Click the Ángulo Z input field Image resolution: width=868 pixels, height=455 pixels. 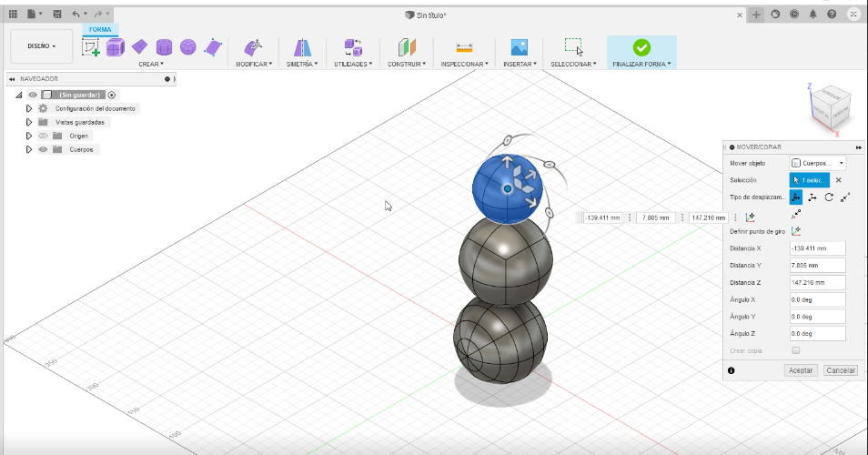tap(818, 334)
